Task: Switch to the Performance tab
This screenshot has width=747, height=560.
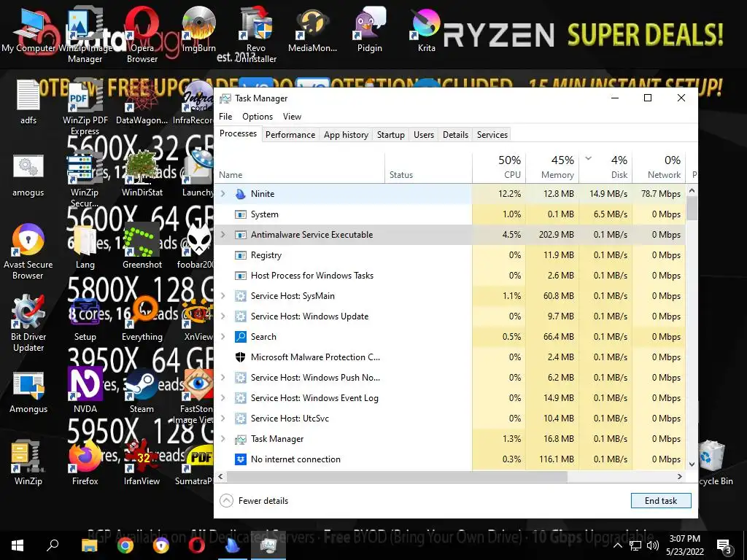Action: click(x=290, y=135)
